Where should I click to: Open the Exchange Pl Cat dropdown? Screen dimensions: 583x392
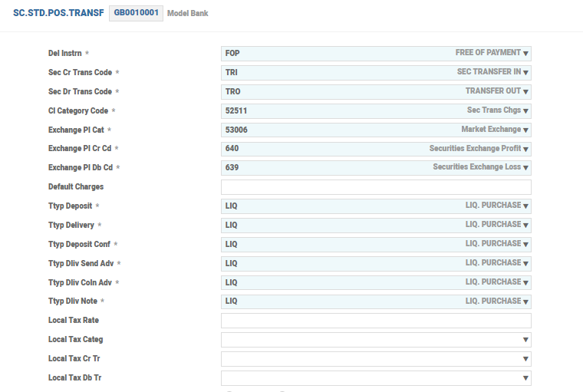(526, 130)
